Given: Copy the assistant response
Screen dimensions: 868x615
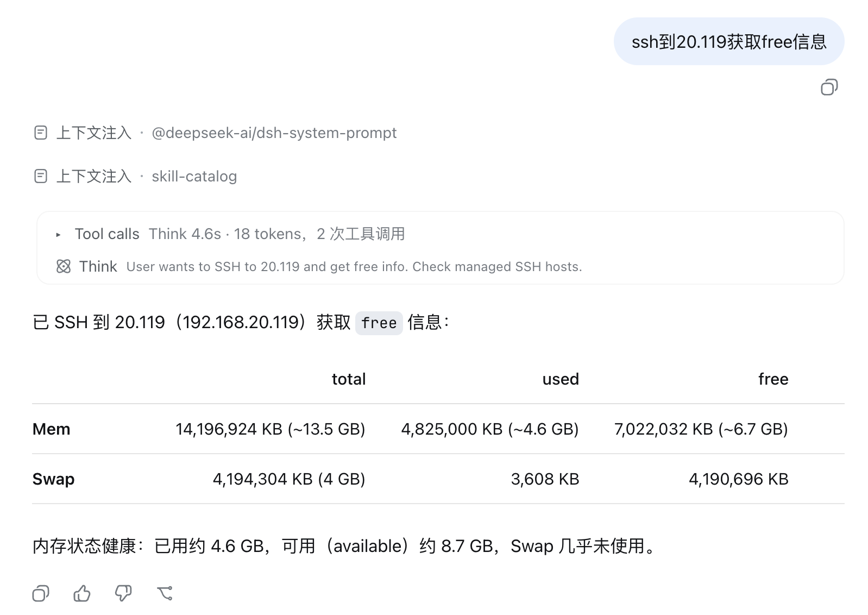Looking at the screenshot, I should pyautogui.click(x=41, y=593).
